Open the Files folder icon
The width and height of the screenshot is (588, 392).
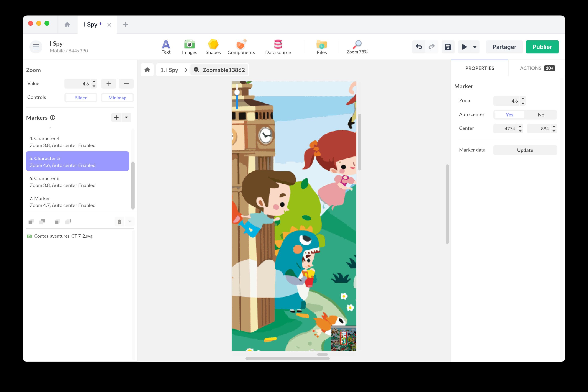pyautogui.click(x=321, y=47)
